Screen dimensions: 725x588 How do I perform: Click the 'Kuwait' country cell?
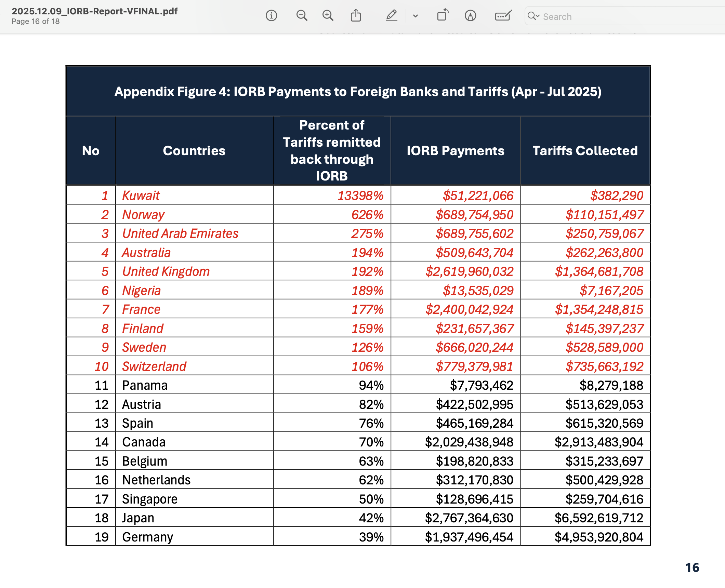[141, 196]
